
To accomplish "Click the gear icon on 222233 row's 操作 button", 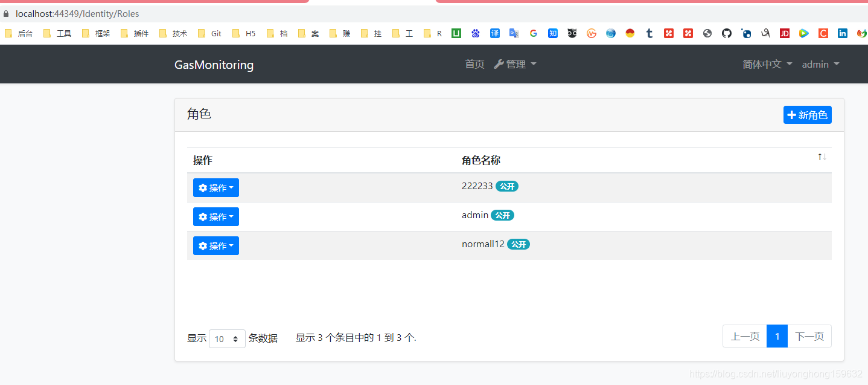I will [202, 187].
